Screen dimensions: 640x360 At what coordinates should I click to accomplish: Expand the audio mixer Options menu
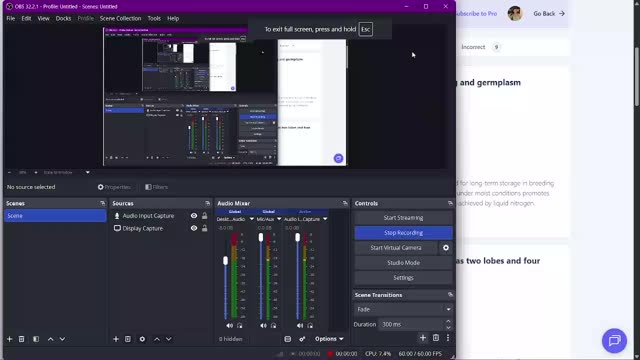[x=329, y=339]
